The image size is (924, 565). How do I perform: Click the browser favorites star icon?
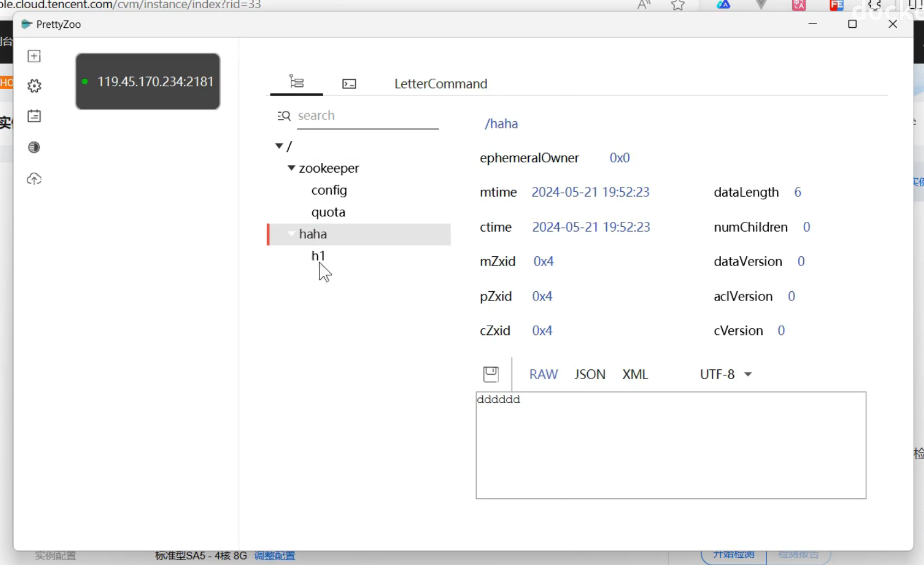pos(678,5)
